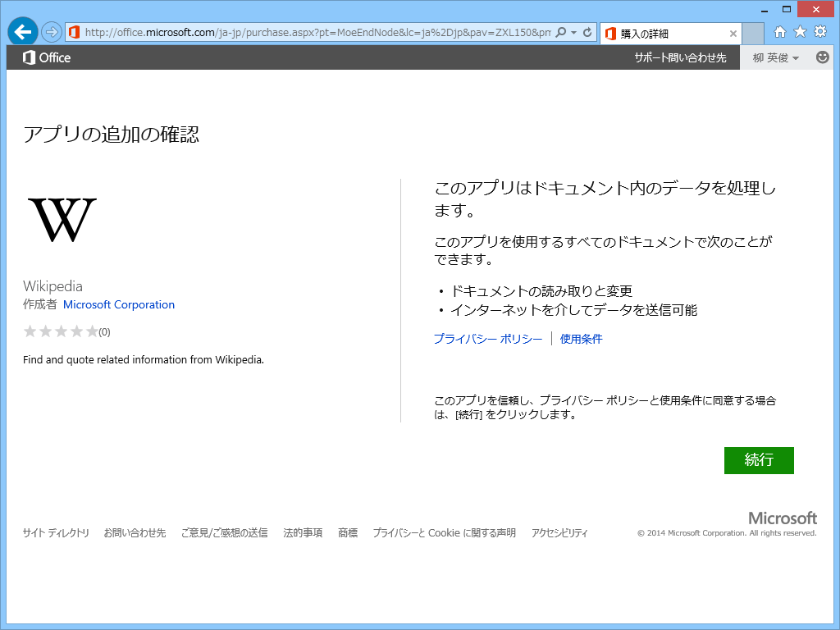The width and height of the screenshot is (840, 630).
Task: Open the Microsoft Corporation publisher link
Action: 119,304
